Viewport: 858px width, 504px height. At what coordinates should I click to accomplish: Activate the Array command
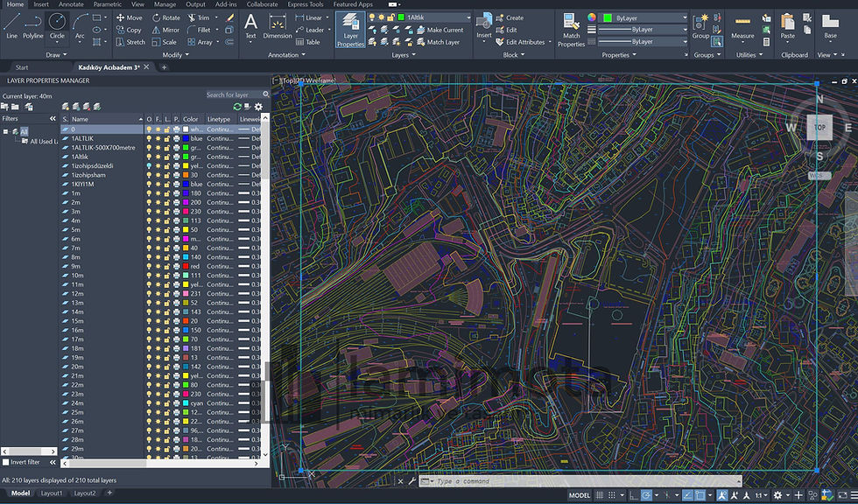point(200,41)
